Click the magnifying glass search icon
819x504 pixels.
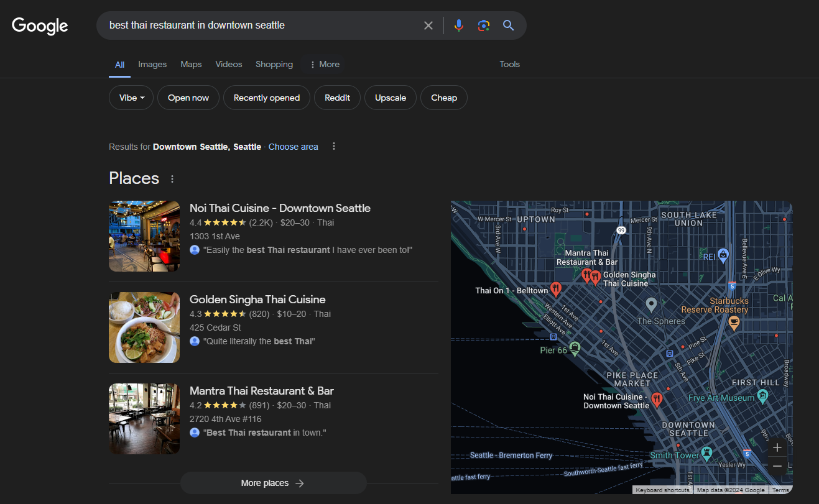[509, 25]
